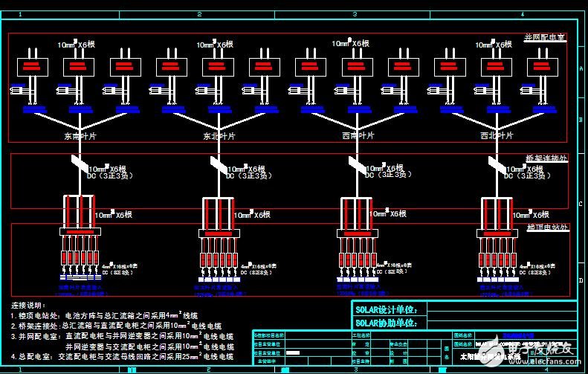Select the 西北叶片 label text

coord(495,136)
